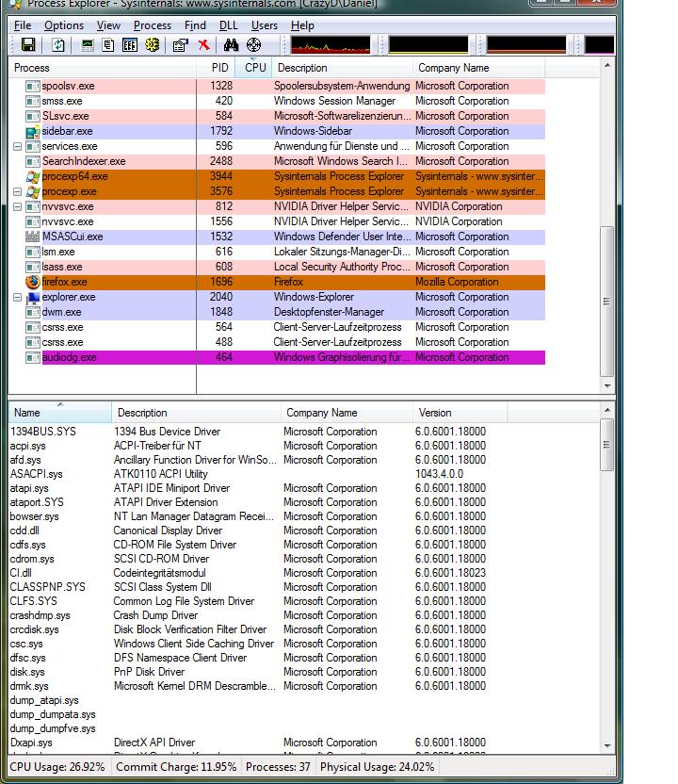The width and height of the screenshot is (678, 784).
Task: Click the sidebar.exe process icon
Action: [33, 132]
